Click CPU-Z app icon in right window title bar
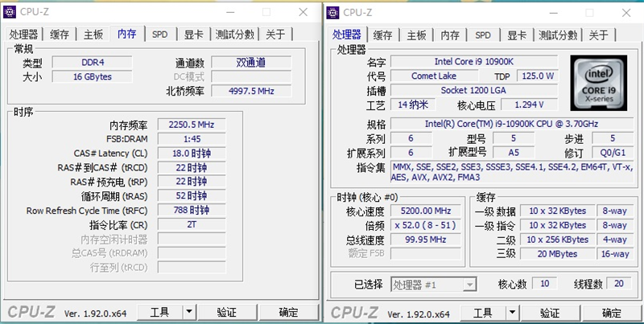 pos(332,13)
